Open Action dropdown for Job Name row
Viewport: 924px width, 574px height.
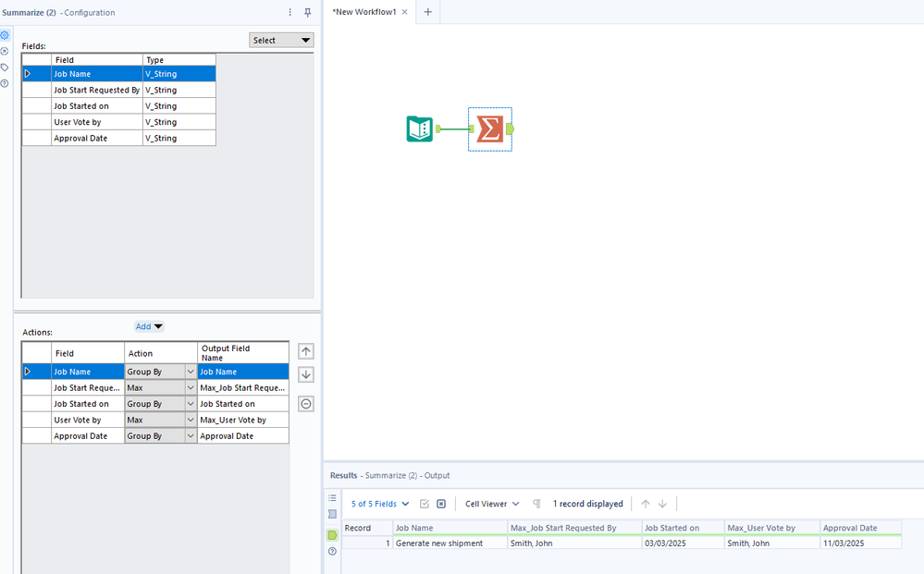(x=191, y=372)
